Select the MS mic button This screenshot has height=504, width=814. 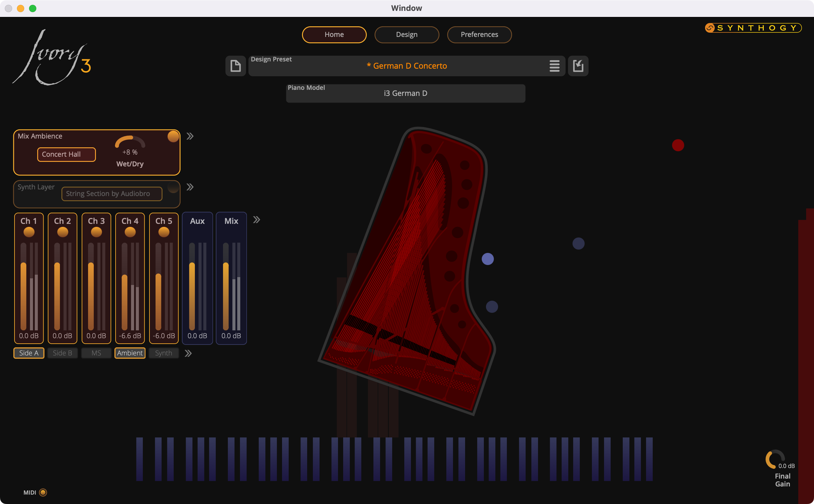point(96,353)
